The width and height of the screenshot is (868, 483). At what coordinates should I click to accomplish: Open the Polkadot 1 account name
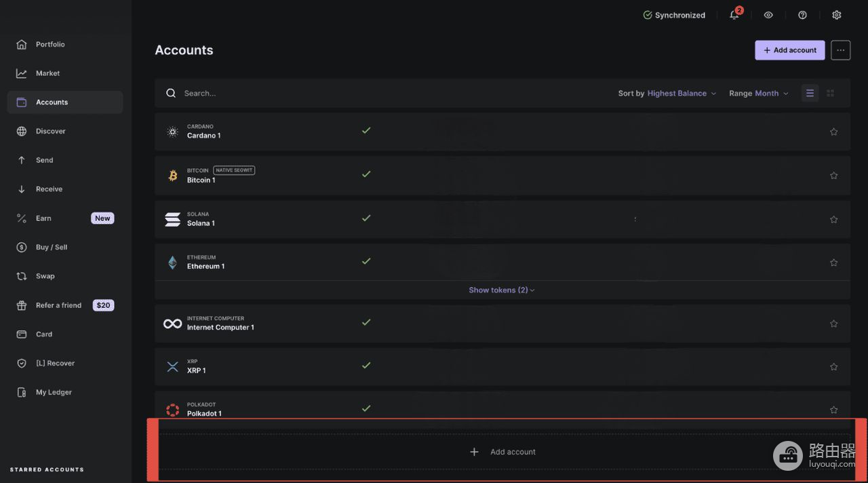[204, 414]
